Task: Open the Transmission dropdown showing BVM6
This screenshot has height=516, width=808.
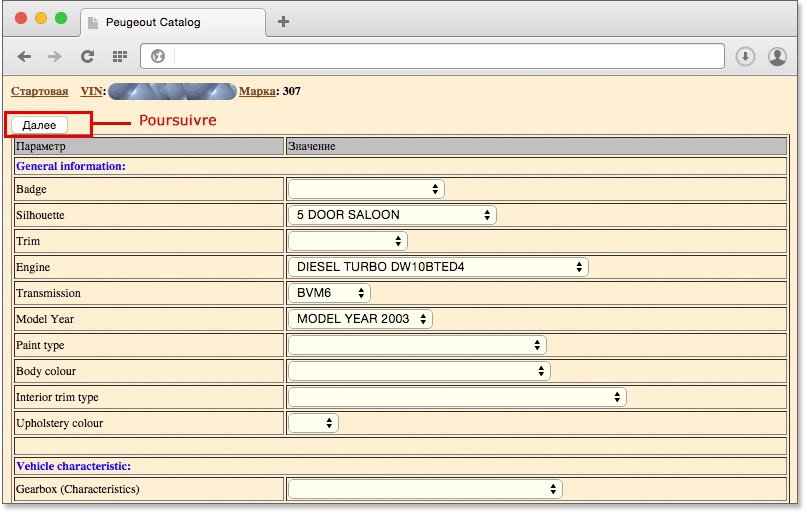Action: click(x=329, y=293)
